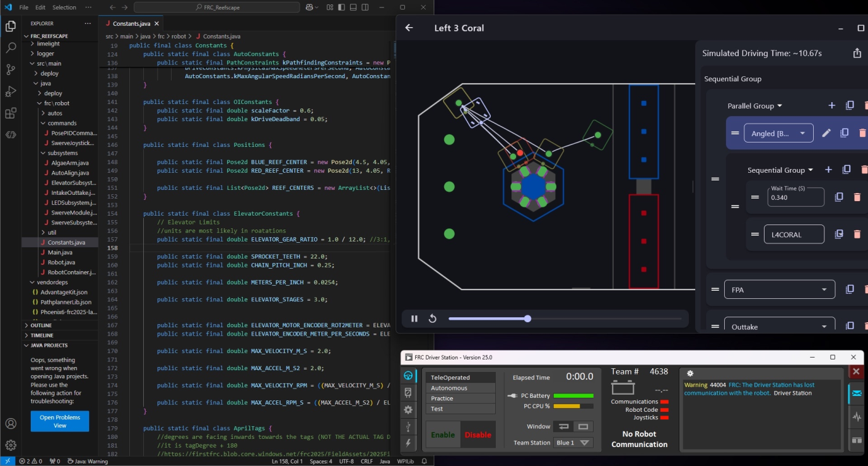
Task: Expand the autos folder in Explorer
Action: 55,114
